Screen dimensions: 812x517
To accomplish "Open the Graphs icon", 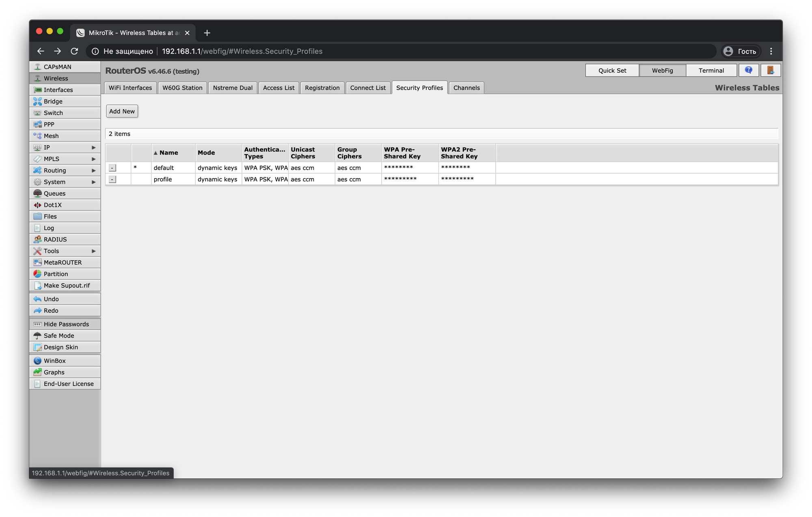I will 38,372.
